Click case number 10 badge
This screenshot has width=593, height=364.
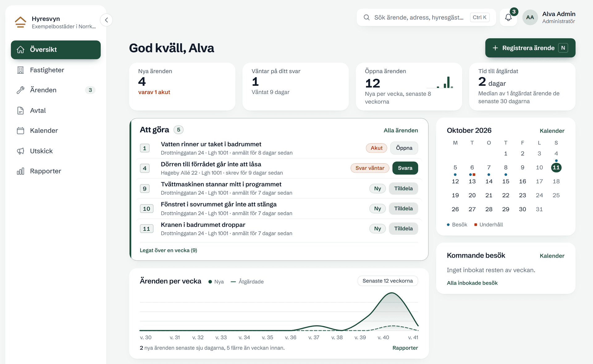[146, 209]
